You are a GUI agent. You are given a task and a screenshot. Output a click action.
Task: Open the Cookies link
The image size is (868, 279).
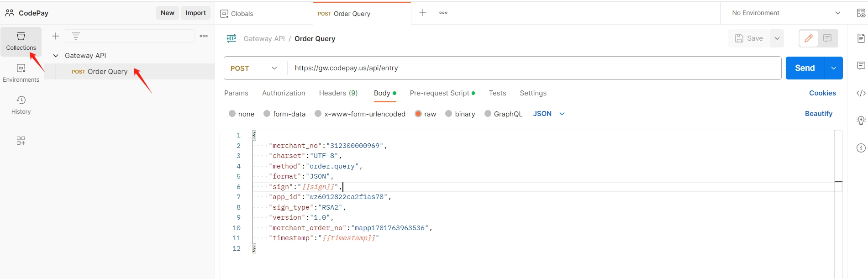(822, 93)
